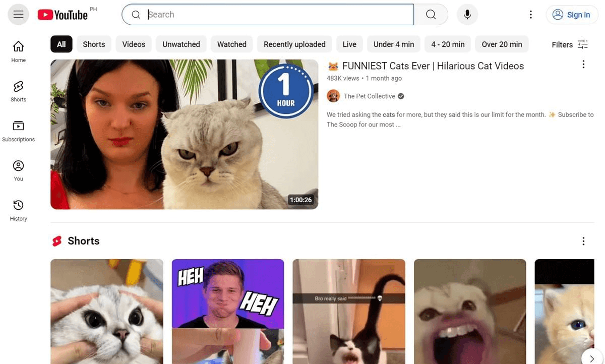Image resolution: width=605 pixels, height=364 pixels.
Task: Run the search with the magnifying glass
Action: tap(431, 14)
